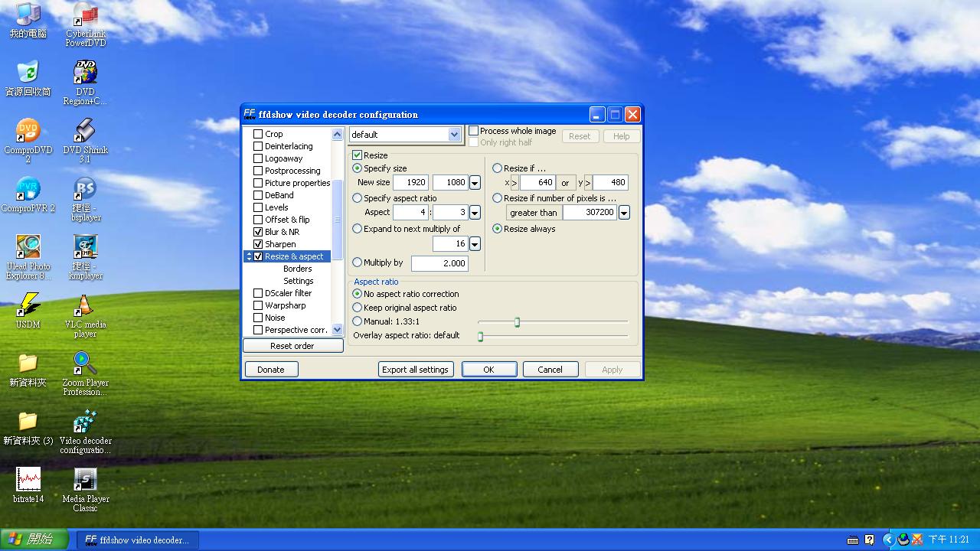This screenshot has width=980, height=551.
Task: Uncheck the Sharpen filter checkbox
Action: coord(258,244)
